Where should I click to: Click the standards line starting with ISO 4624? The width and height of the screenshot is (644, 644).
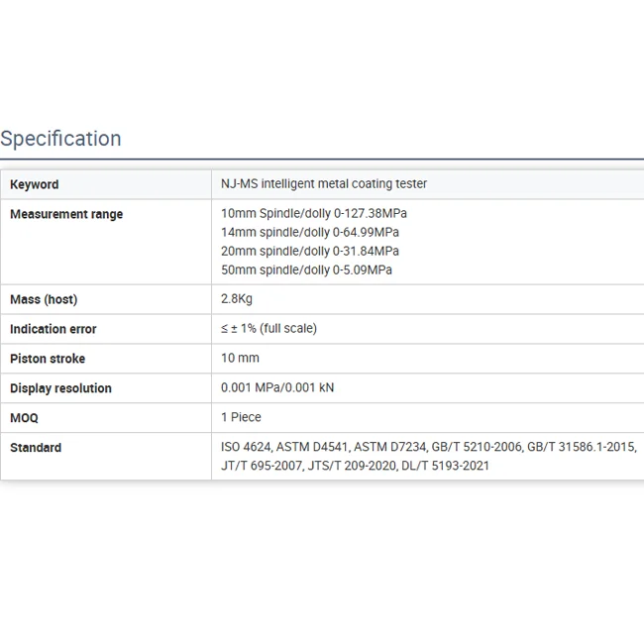pyautogui.click(x=428, y=448)
